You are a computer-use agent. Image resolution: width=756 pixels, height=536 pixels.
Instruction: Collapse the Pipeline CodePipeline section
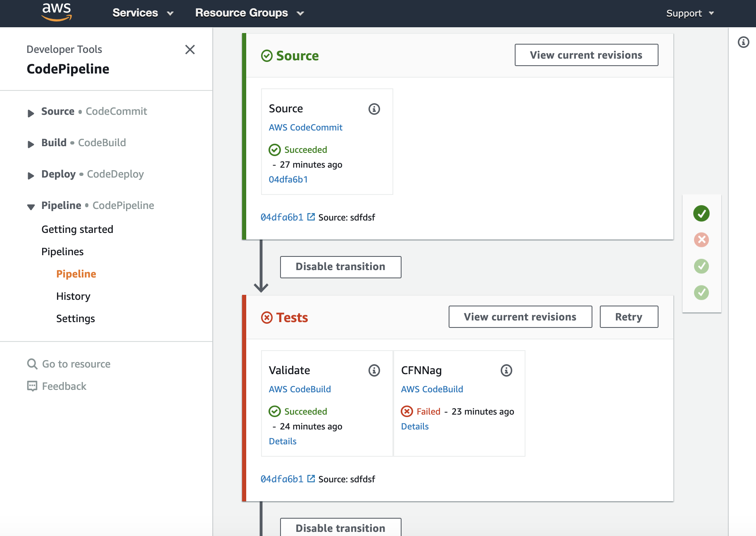click(31, 207)
